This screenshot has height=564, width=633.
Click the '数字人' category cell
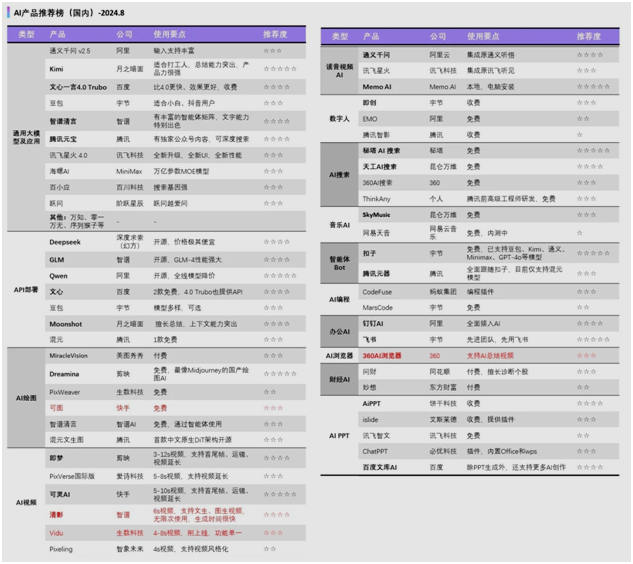pyautogui.click(x=339, y=119)
